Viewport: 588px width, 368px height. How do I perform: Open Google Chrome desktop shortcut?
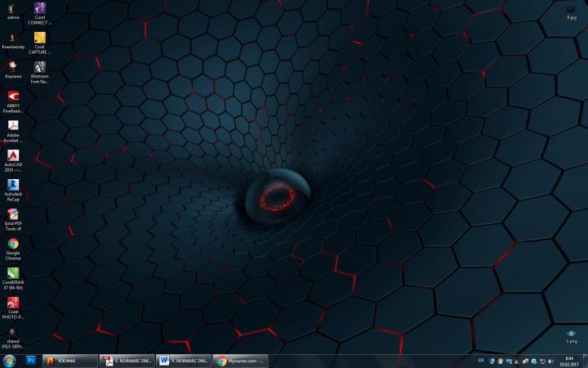pos(13,249)
